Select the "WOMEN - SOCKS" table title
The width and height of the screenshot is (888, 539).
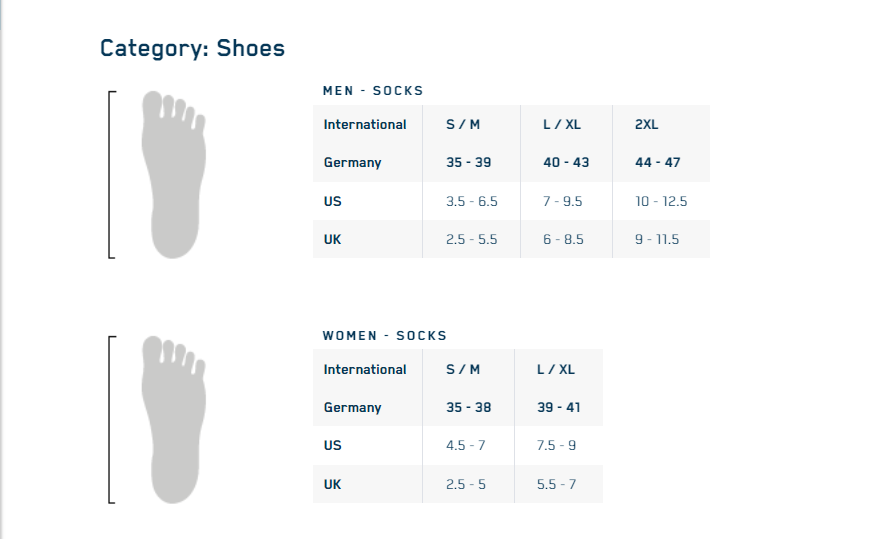(x=385, y=336)
